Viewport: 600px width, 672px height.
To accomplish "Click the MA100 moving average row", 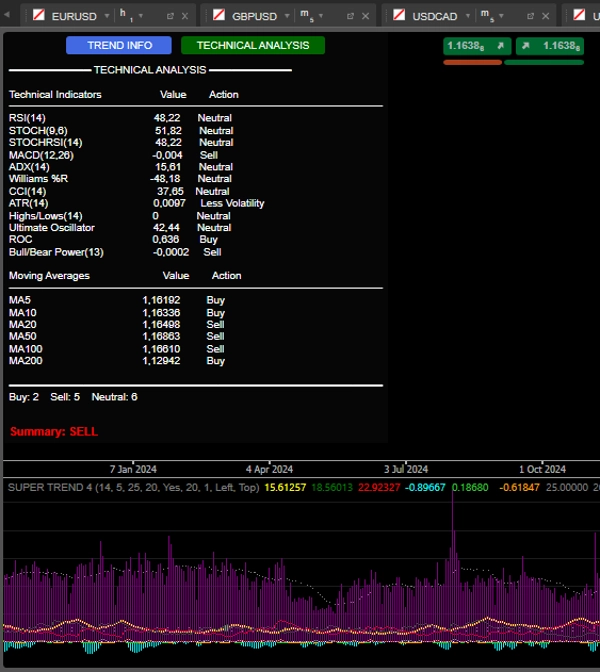I will (117, 349).
